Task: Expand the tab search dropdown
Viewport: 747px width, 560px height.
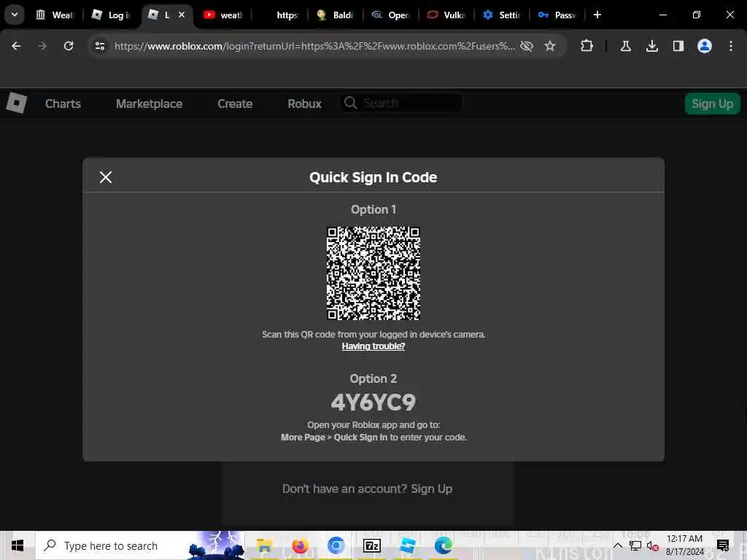Action: coord(15,15)
